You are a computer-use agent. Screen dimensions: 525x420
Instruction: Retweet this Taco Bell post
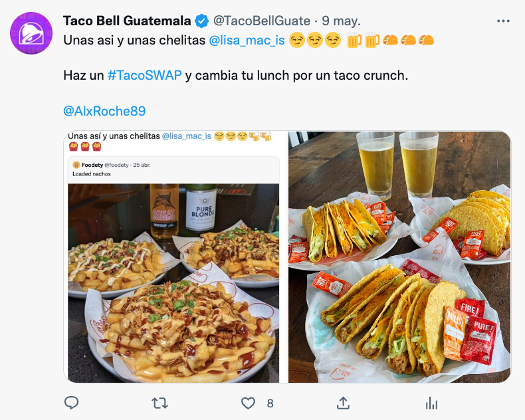pyautogui.click(x=159, y=403)
